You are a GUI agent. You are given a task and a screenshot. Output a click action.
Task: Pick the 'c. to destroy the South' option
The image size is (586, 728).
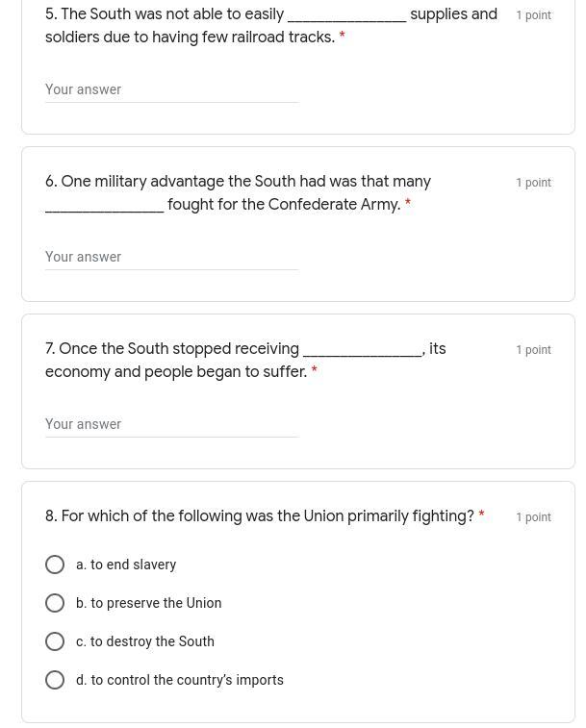point(55,641)
